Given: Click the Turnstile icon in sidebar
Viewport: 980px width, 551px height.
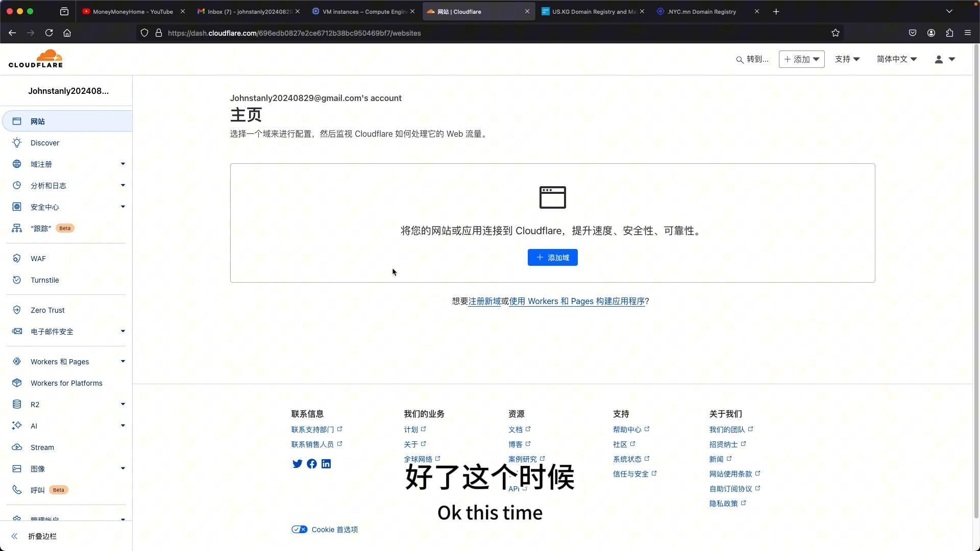Looking at the screenshot, I should (17, 280).
